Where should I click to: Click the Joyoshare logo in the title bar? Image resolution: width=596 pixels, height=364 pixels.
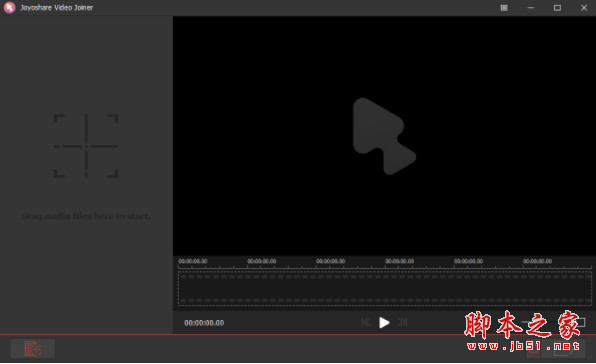point(10,8)
